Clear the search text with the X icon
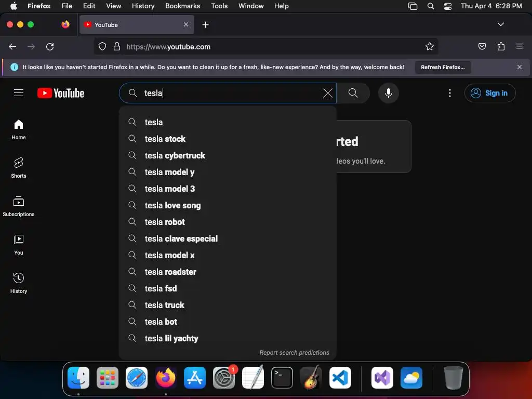Screen dimensions: 532x399 point(327,93)
